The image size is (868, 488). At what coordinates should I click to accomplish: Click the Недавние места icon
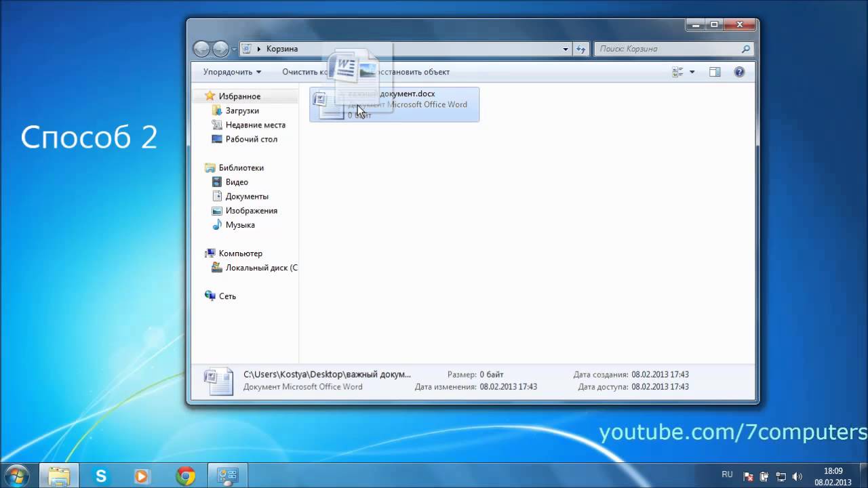pos(217,125)
